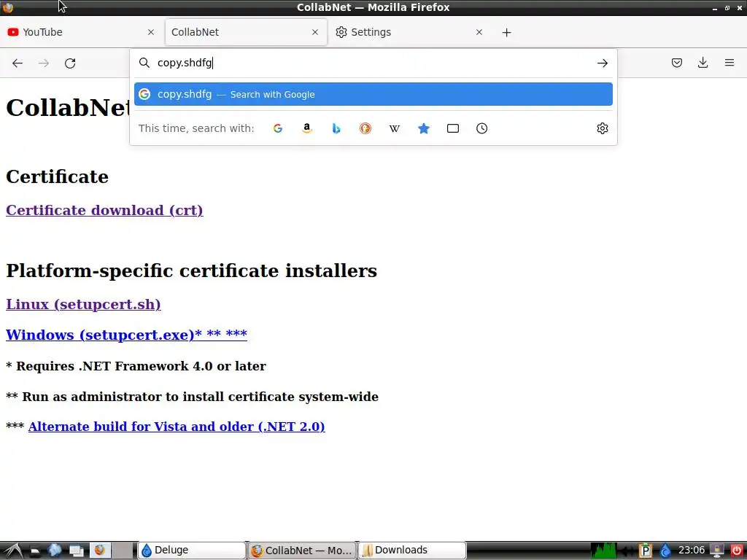
Task: Close the YouTube tab
Action: coord(151,32)
